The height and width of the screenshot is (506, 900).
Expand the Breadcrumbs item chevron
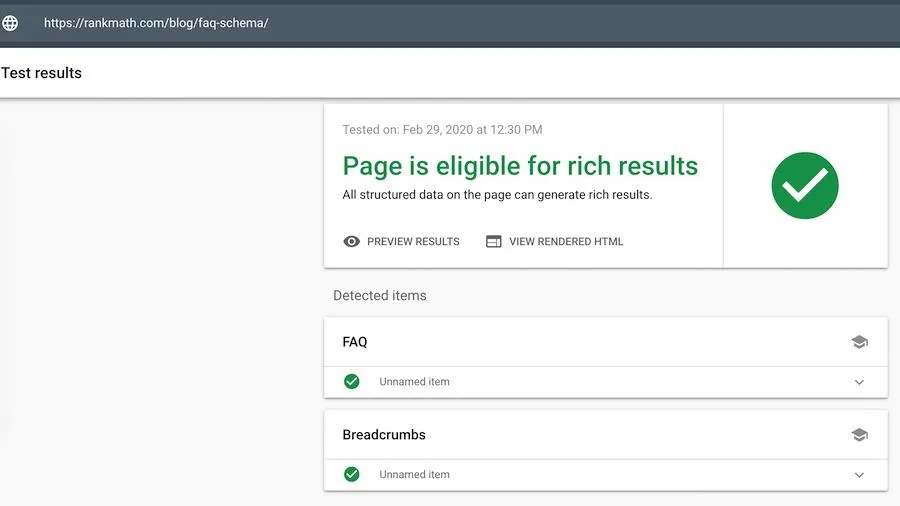click(x=859, y=475)
